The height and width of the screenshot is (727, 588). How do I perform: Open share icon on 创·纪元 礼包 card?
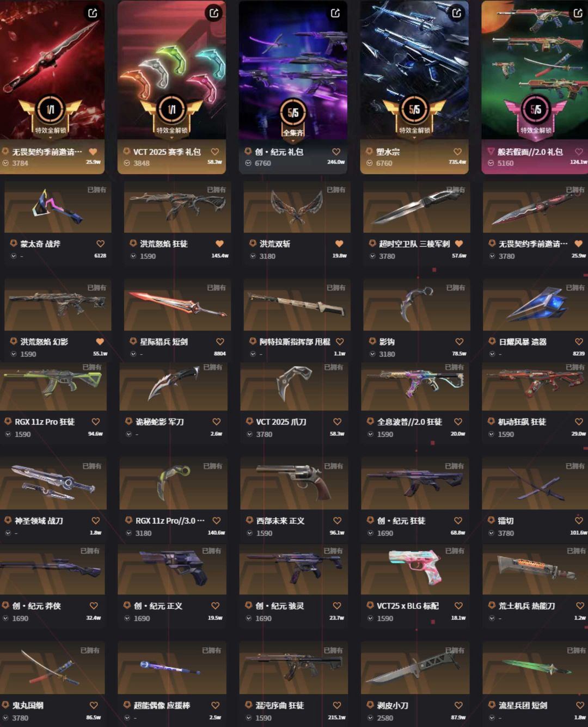point(335,13)
